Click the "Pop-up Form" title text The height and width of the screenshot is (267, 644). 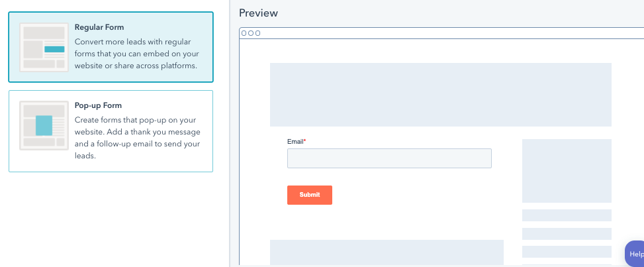[98, 105]
